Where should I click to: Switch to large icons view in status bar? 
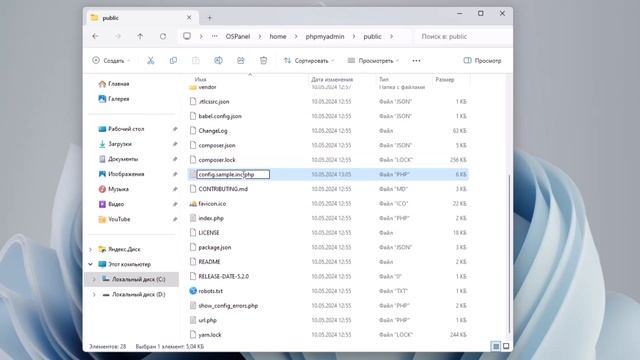pyautogui.click(x=506, y=346)
